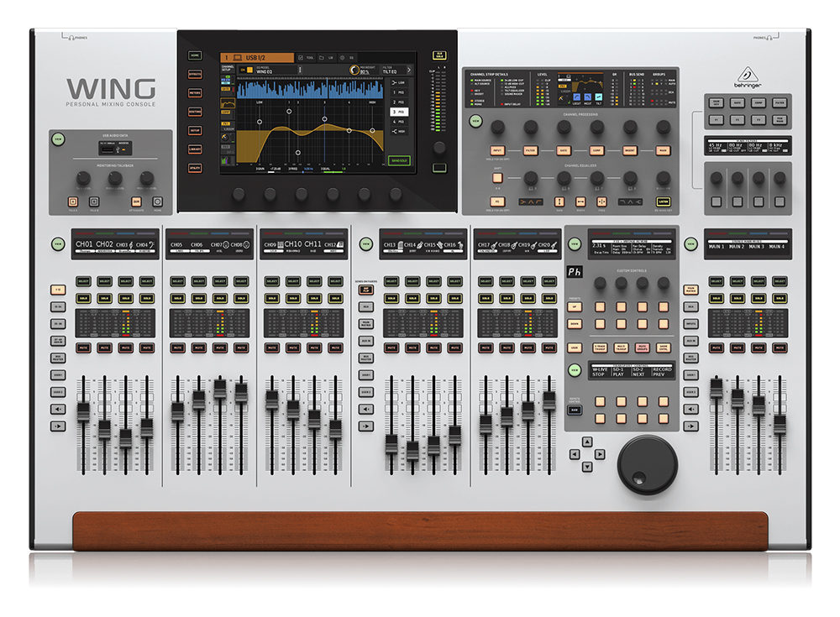
Task: Select the 2 PEQ band
Action: pos(398,102)
